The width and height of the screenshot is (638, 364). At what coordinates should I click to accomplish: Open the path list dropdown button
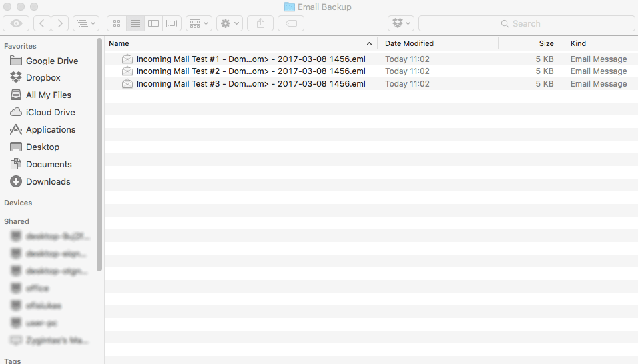point(86,23)
